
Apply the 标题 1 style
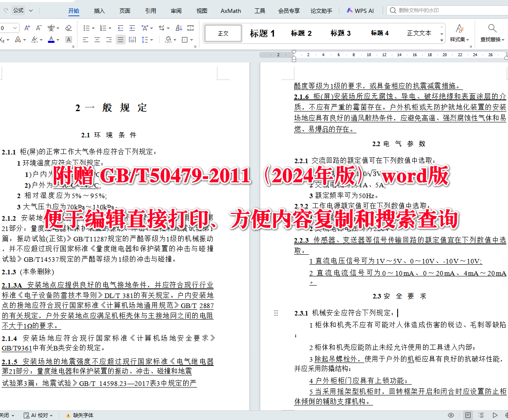[262, 33]
